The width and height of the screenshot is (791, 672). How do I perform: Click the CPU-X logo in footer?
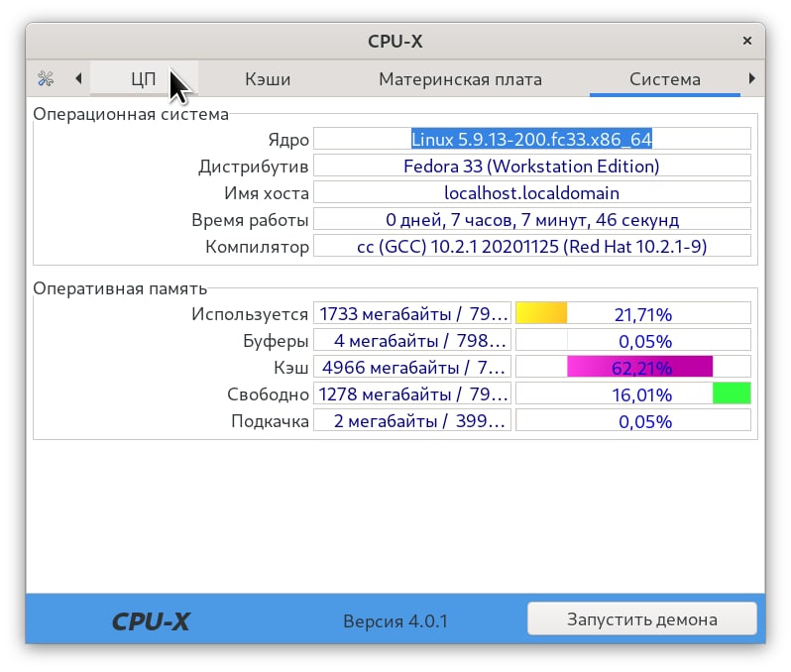(x=151, y=621)
